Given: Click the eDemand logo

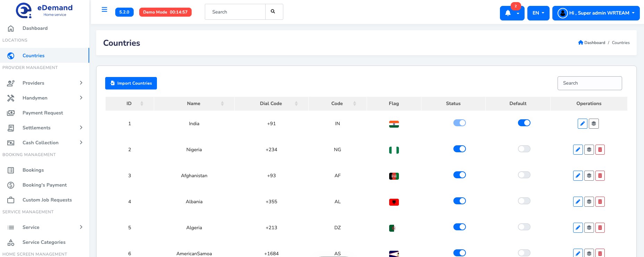Looking at the screenshot, I should (44, 10).
